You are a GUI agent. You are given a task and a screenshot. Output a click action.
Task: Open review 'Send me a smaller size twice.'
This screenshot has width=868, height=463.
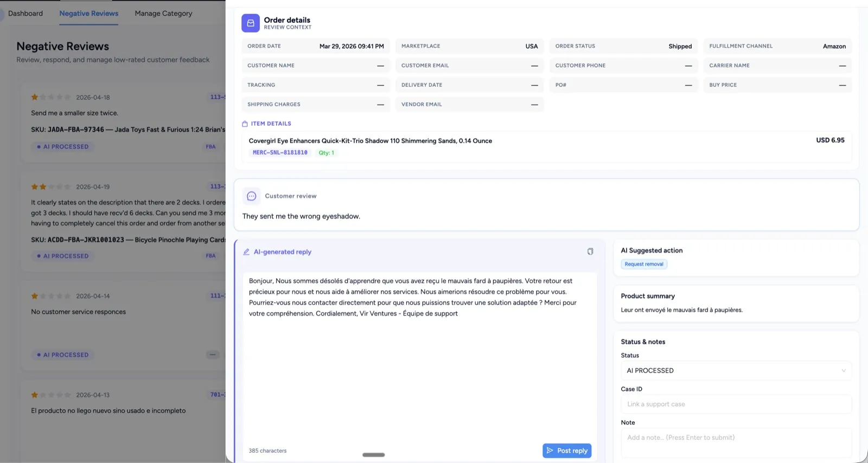tap(74, 113)
